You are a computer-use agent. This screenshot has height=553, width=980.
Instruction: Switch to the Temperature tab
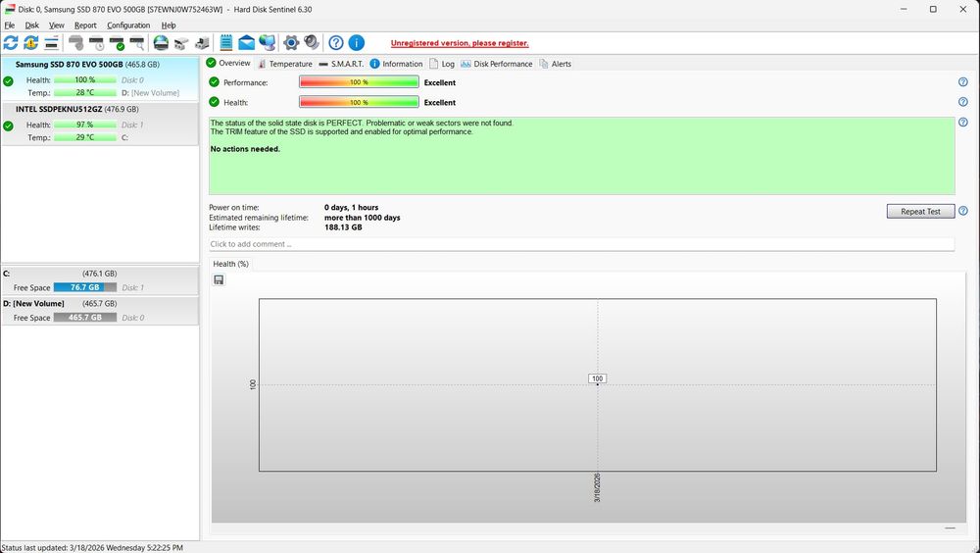tap(285, 64)
